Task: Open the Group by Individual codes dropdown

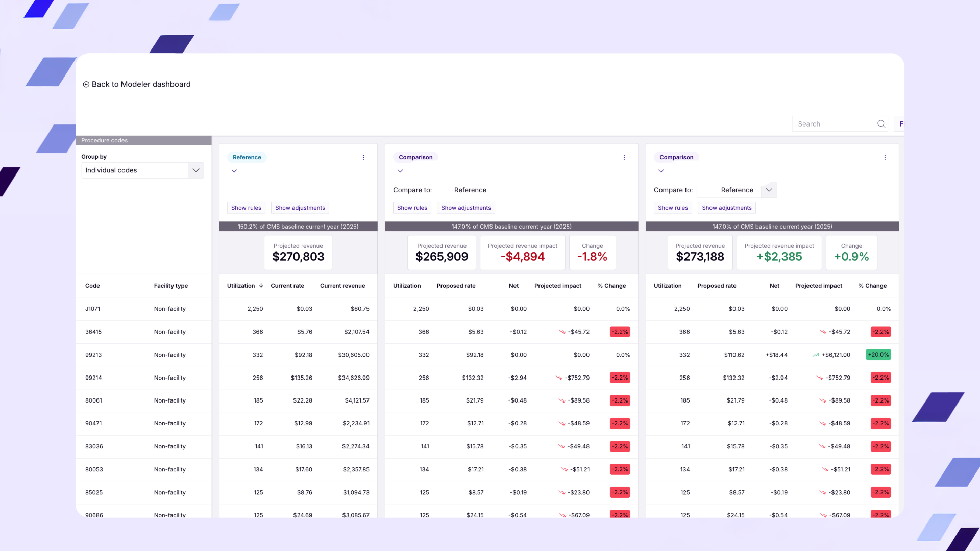Action: click(x=195, y=170)
